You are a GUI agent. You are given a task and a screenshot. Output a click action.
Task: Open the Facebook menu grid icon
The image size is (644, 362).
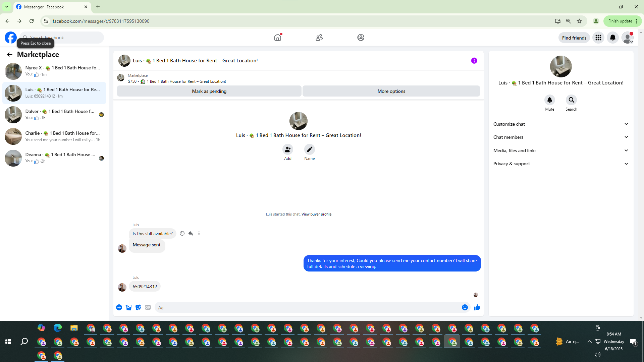click(598, 38)
